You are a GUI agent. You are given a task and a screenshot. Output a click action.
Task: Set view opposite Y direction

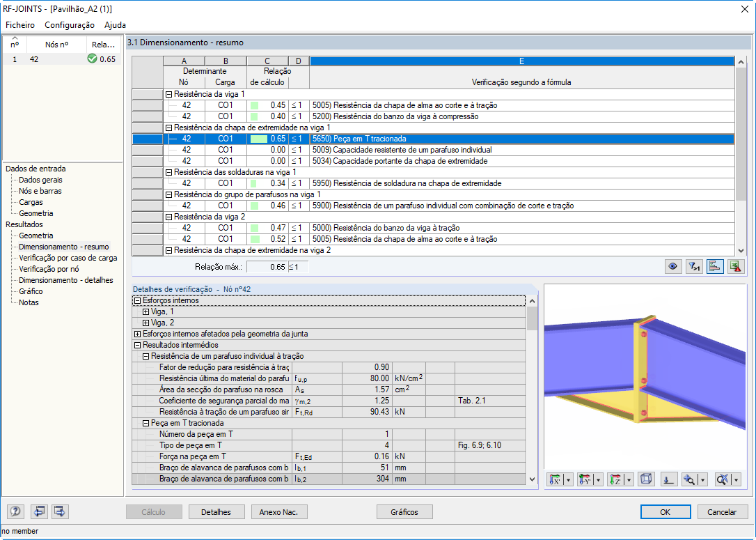coord(585,479)
